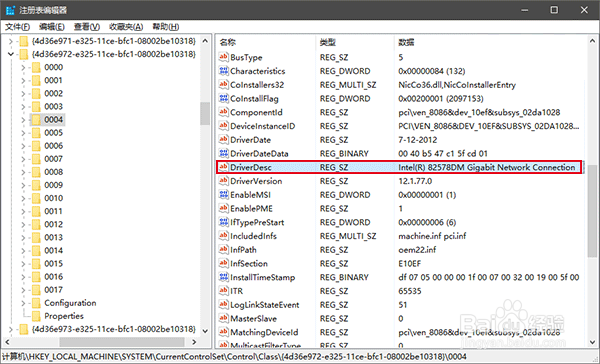
Task: Select the Configuration key
Action: click(70, 303)
